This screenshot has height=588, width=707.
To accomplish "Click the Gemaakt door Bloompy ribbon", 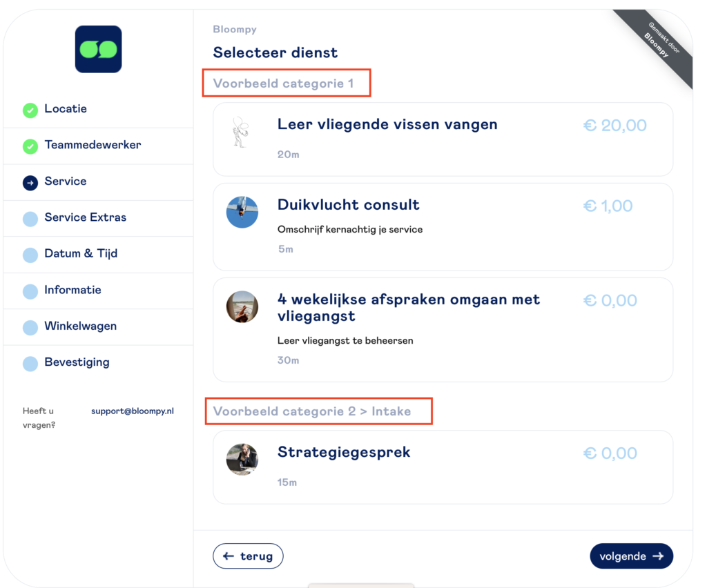I will coord(657,46).
